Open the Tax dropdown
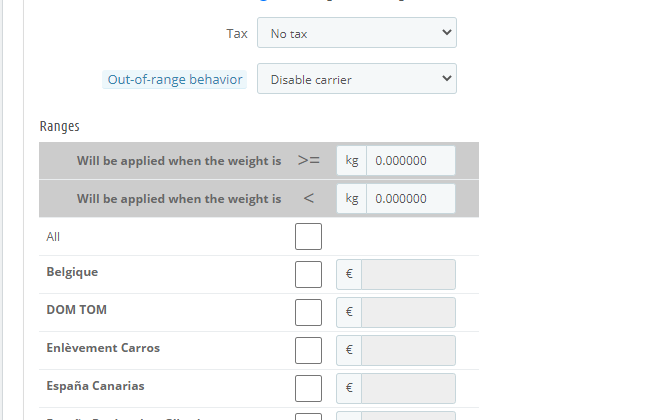This screenshot has width=654, height=420. 357,33
